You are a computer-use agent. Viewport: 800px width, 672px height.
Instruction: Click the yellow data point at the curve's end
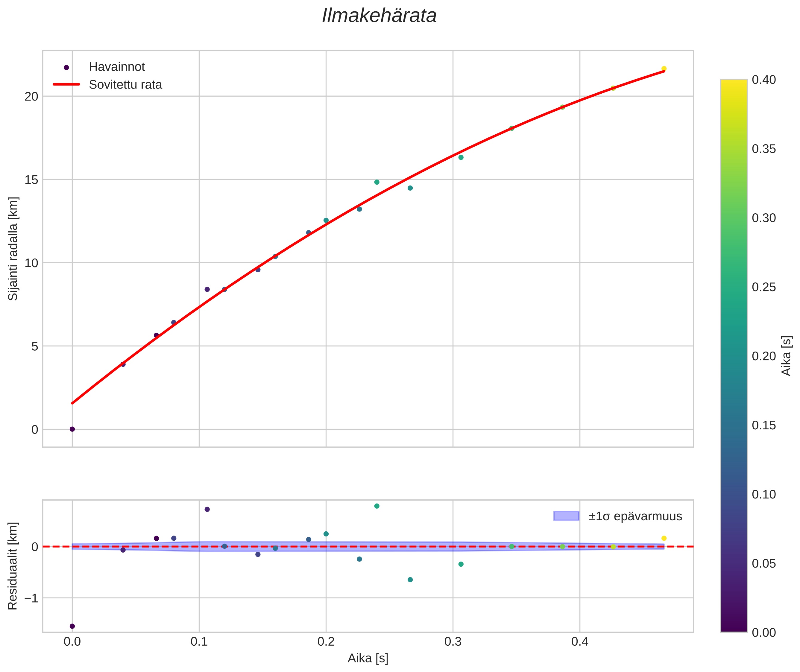(664, 69)
